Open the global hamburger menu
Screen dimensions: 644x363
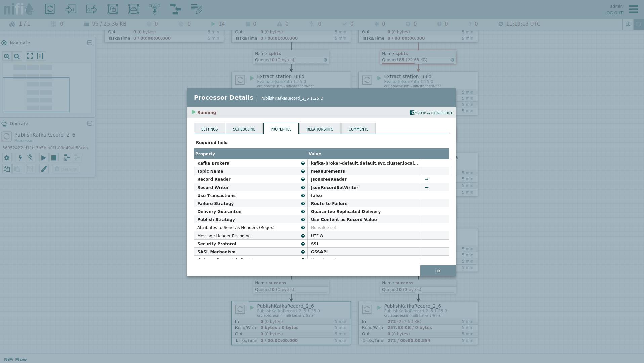[x=633, y=9]
